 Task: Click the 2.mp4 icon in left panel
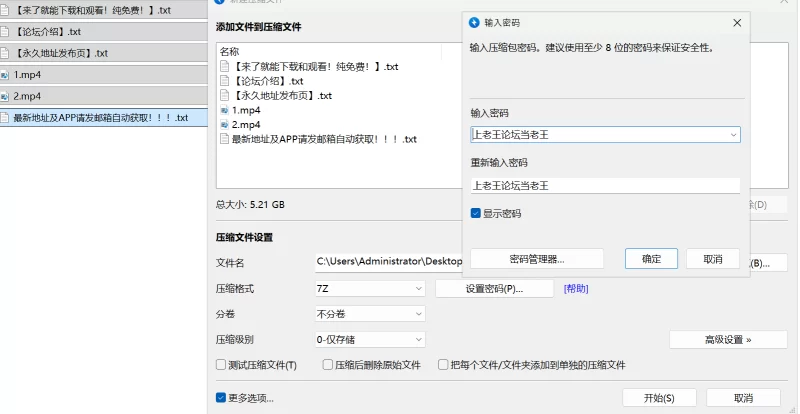pos(6,96)
